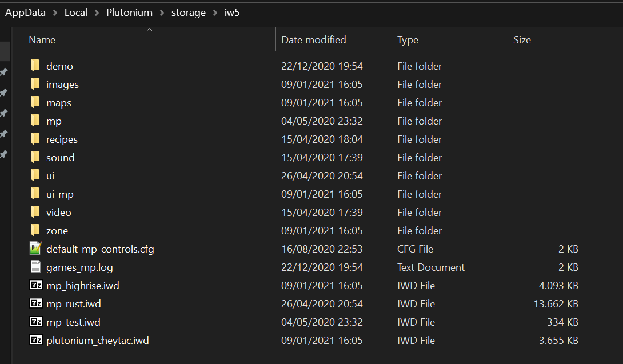623x364 pixels.
Task: Navigate to Plutonium breadcrumb segment
Action: pyautogui.click(x=130, y=13)
